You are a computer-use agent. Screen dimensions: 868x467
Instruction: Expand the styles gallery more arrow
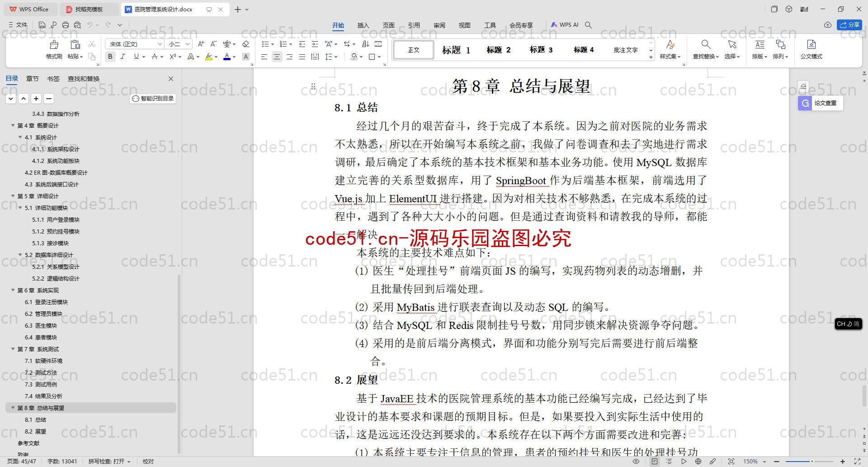(x=651, y=57)
